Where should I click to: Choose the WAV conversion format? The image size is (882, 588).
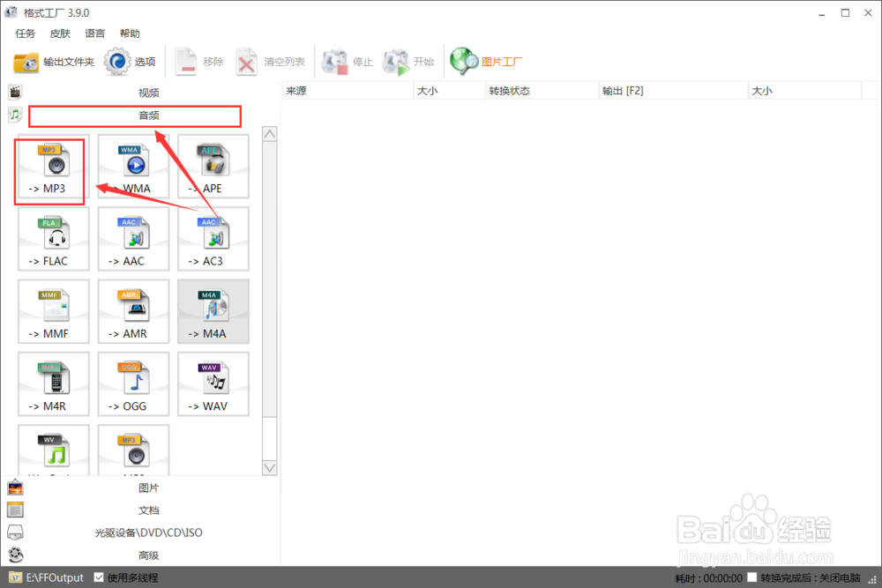pyautogui.click(x=213, y=384)
